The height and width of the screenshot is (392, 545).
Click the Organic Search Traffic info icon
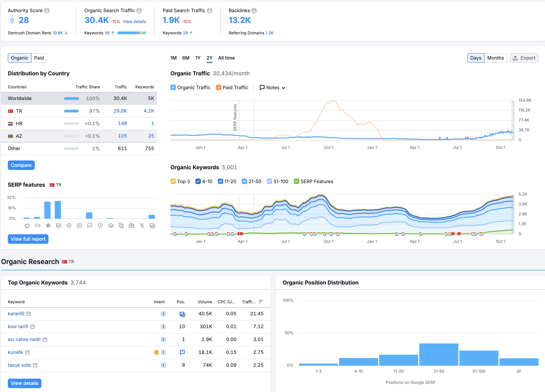[x=139, y=10]
